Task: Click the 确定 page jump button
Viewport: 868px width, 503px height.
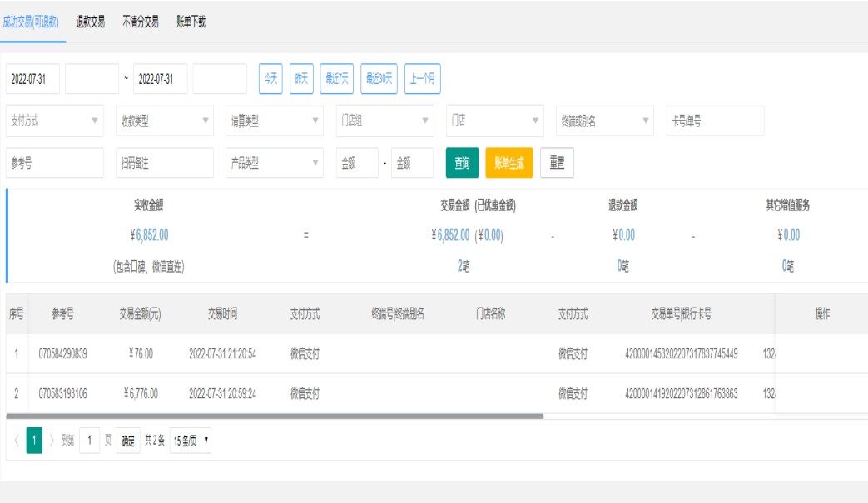Action: pyautogui.click(x=128, y=441)
